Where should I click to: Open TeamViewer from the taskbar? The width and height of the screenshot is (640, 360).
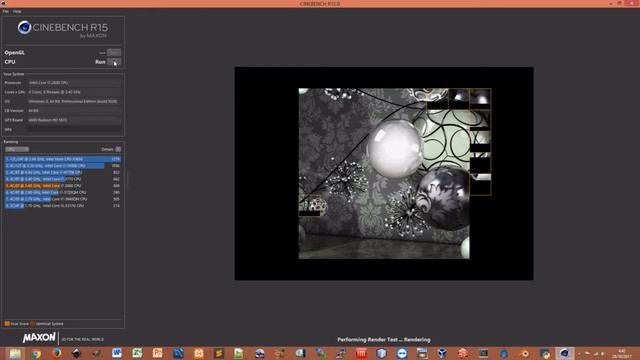click(x=402, y=353)
